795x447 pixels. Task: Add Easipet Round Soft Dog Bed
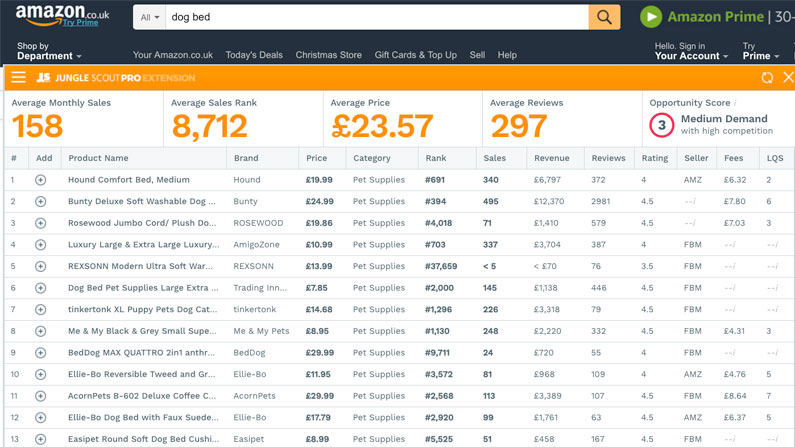41,439
